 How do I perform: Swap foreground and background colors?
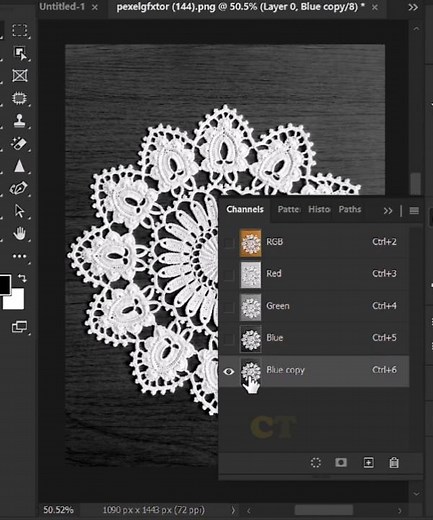click(x=22, y=278)
